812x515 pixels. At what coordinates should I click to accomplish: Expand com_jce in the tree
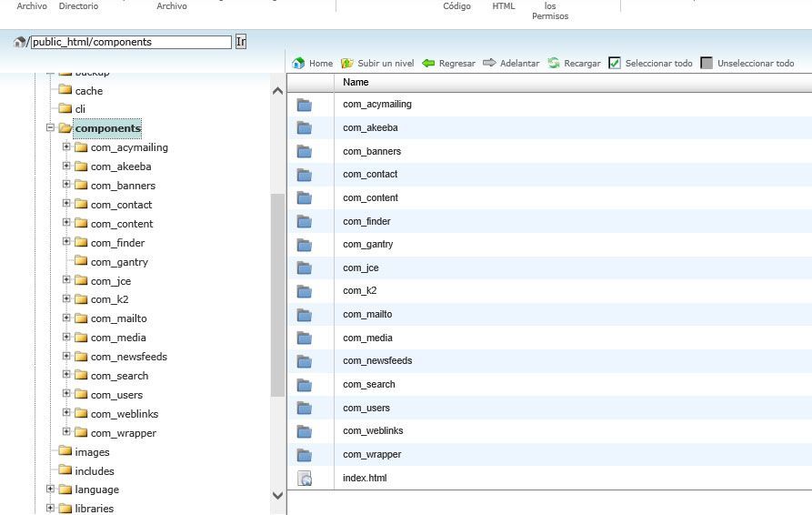point(66,279)
